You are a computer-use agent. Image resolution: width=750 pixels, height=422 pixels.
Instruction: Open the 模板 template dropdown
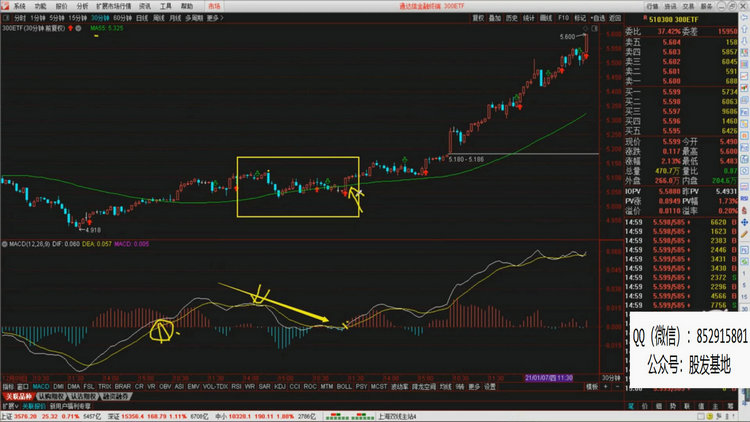[x=592, y=386]
